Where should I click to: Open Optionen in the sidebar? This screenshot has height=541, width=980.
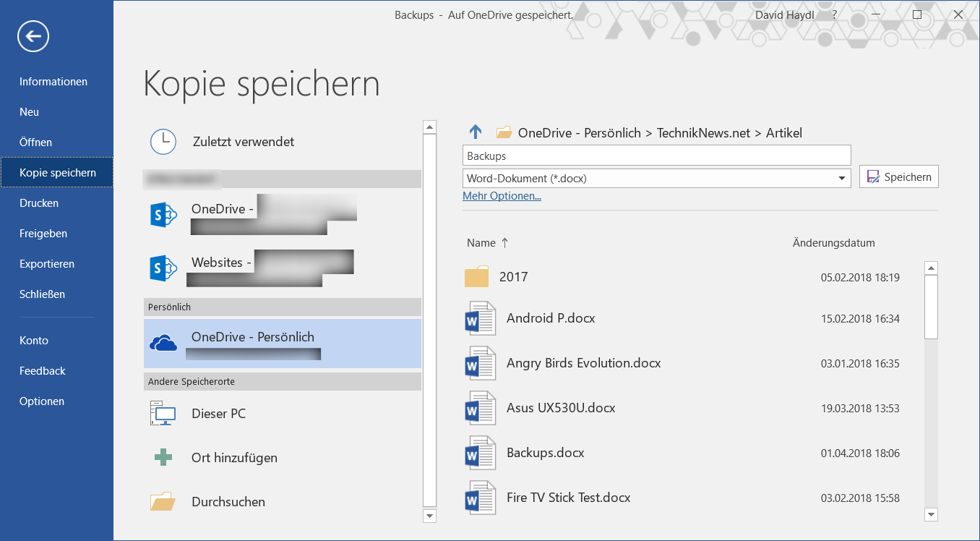(42, 401)
